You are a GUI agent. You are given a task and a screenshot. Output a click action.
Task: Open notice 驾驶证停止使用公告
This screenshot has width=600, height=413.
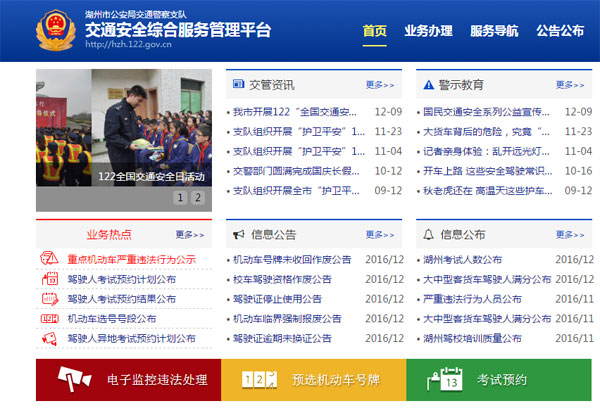[x=277, y=299]
